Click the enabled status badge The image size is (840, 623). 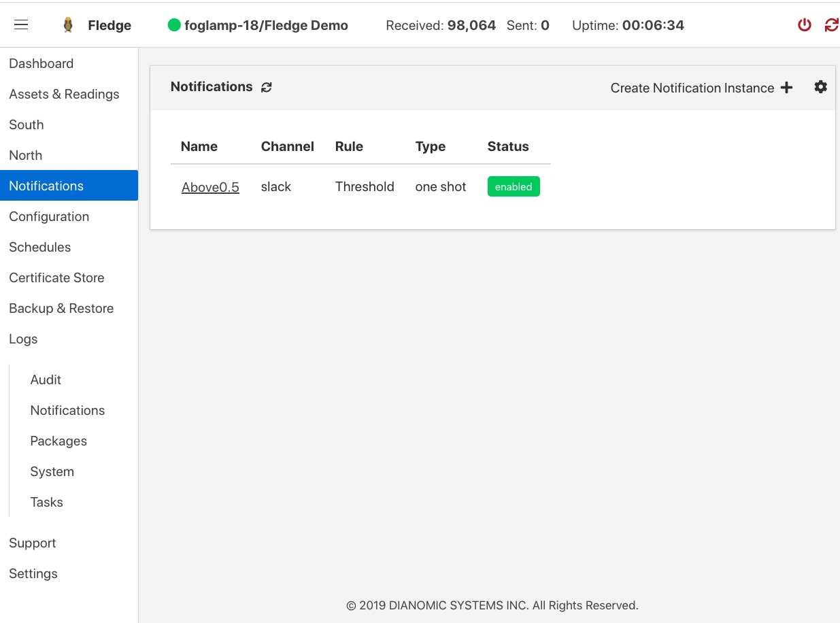[x=514, y=187]
